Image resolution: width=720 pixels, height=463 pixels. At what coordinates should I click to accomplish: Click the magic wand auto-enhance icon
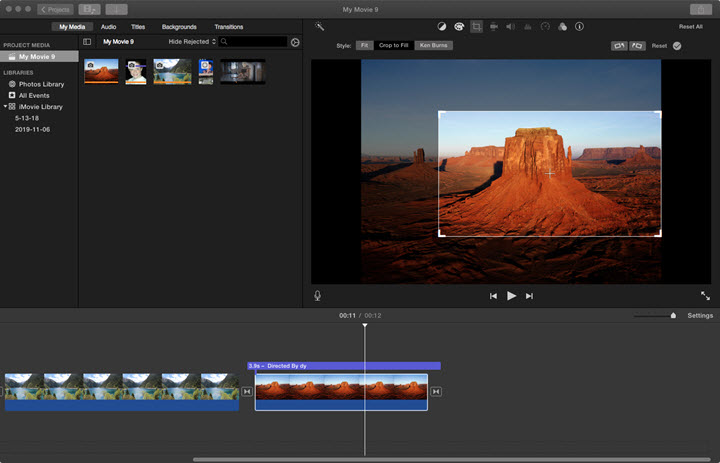(x=320, y=27)
